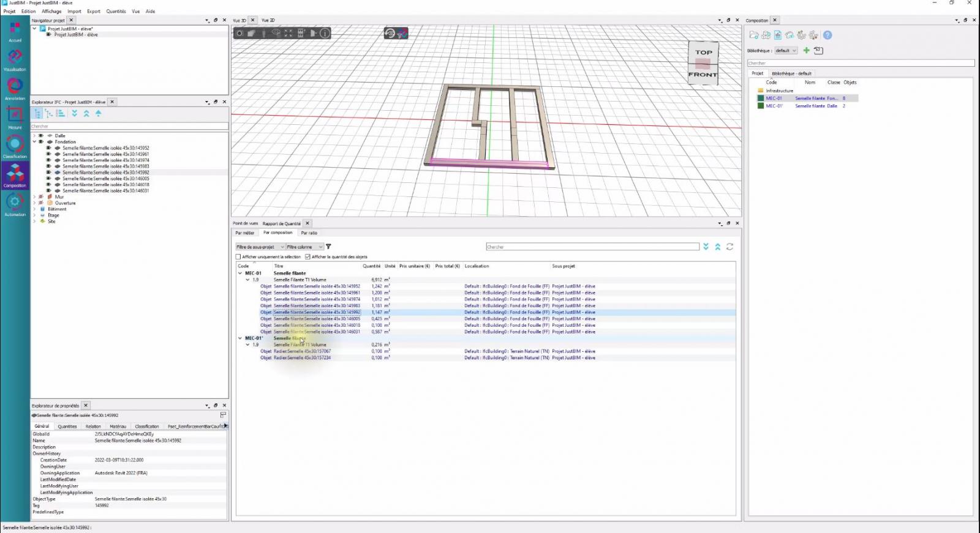Click the green plus next to Bibliothèque
The height and width of the screenshot is (533, 980).
tap(806, 50)
